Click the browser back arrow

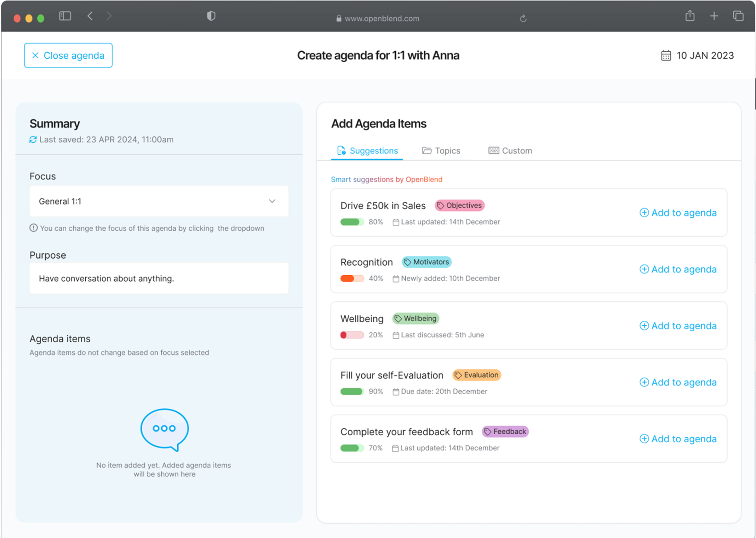tap(90, 16)
